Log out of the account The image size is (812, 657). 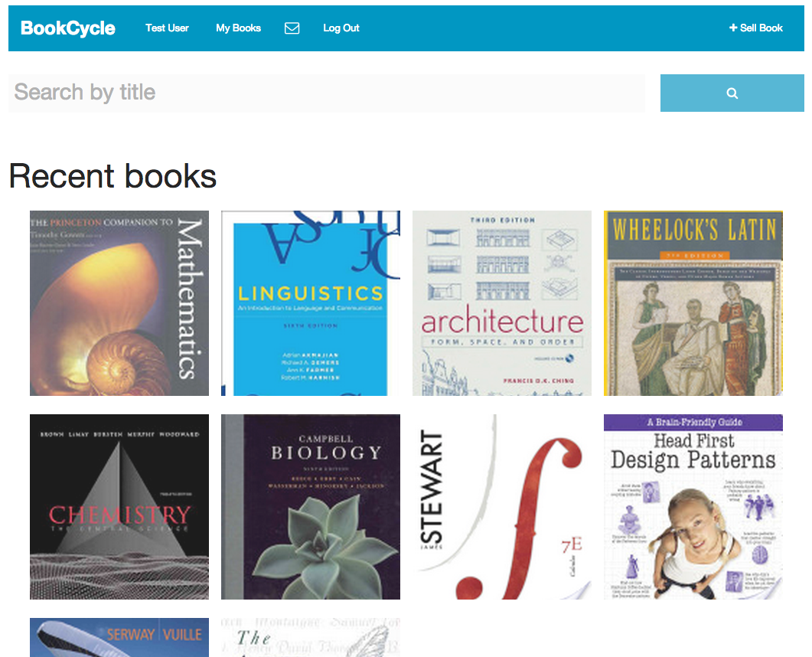(x=341, y=28)
